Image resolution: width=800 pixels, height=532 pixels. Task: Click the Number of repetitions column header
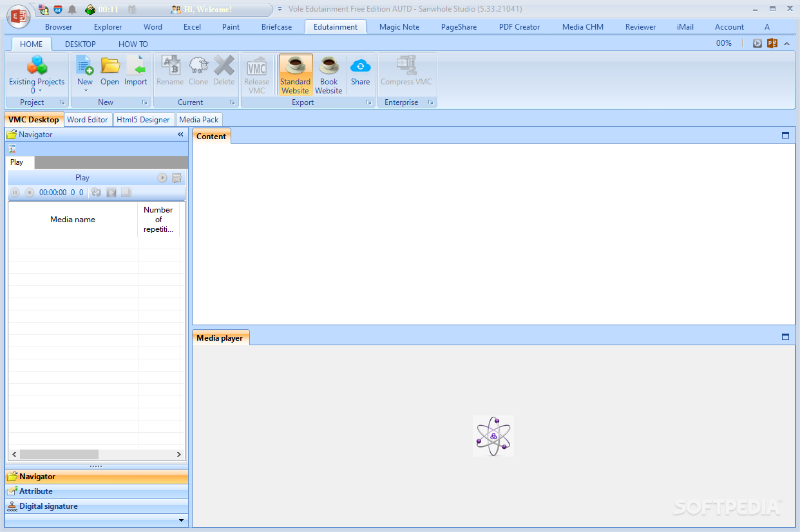[x=158, y=220]
